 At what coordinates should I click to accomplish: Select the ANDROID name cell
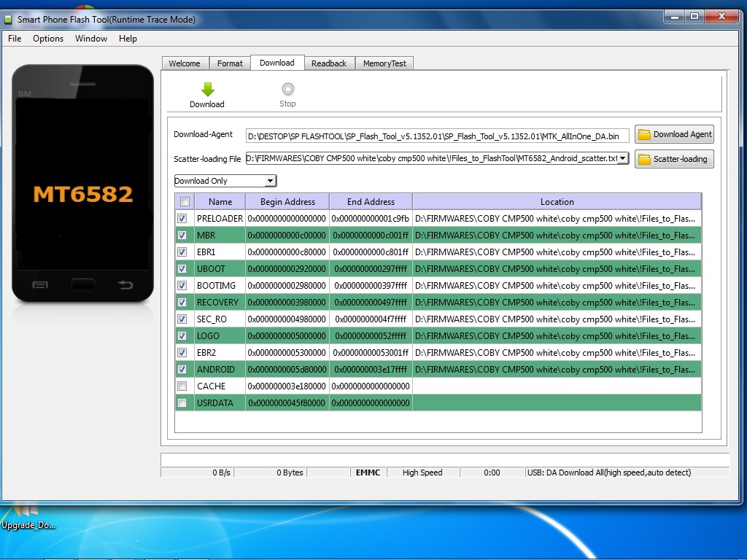[220, 369]
